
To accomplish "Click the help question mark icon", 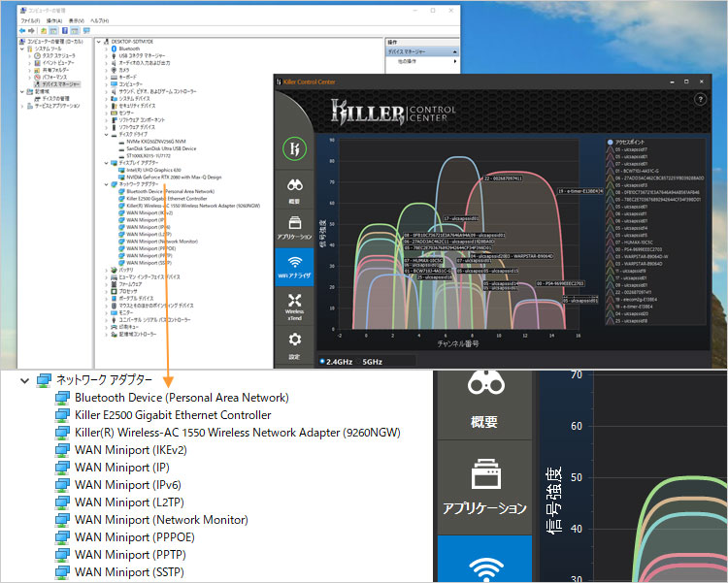I will point(700,99).
